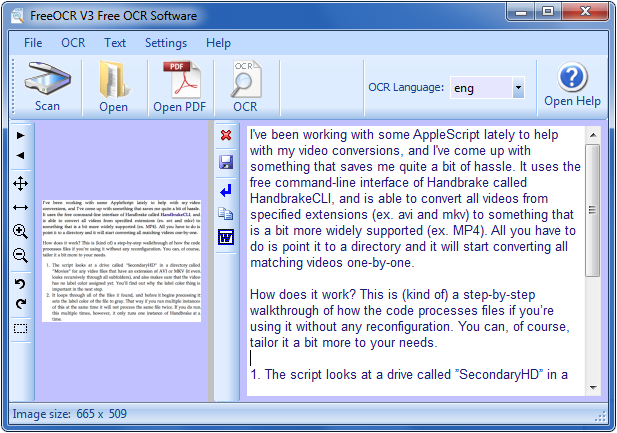Activate the dashed rectangle selection tool
Screen dimensions: 617x433
click(20, 328)
